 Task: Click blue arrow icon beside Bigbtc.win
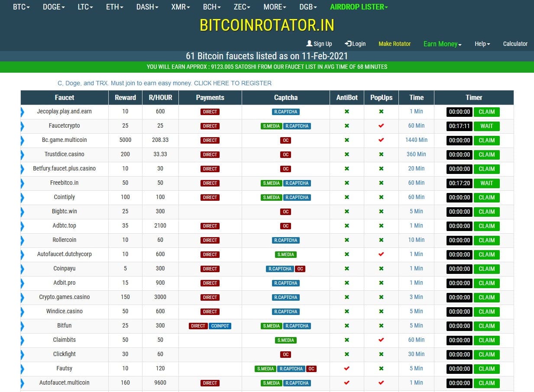coord(23,212)
